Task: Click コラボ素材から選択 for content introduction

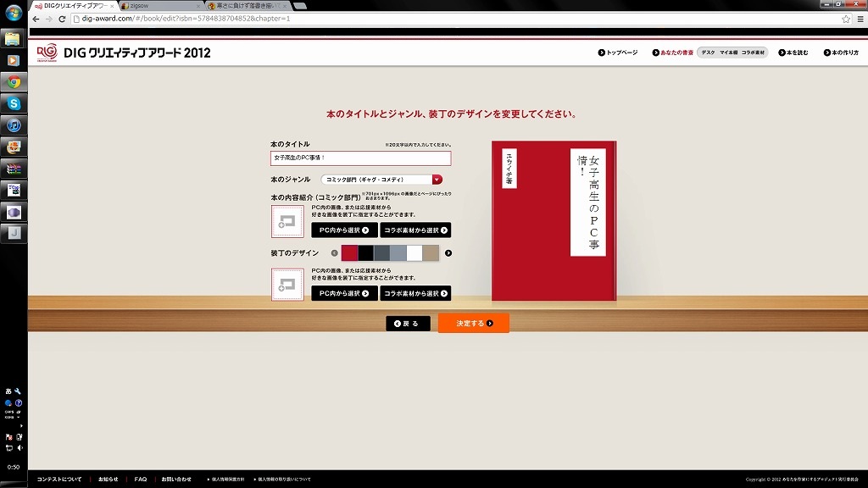Action: (x=415, y=230)
